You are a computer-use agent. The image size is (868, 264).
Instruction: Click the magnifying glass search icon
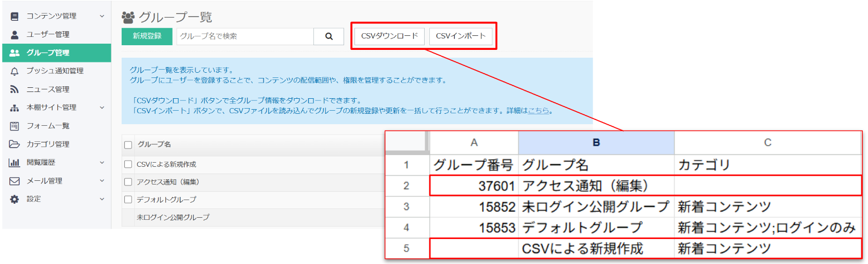tap(328, 36)
